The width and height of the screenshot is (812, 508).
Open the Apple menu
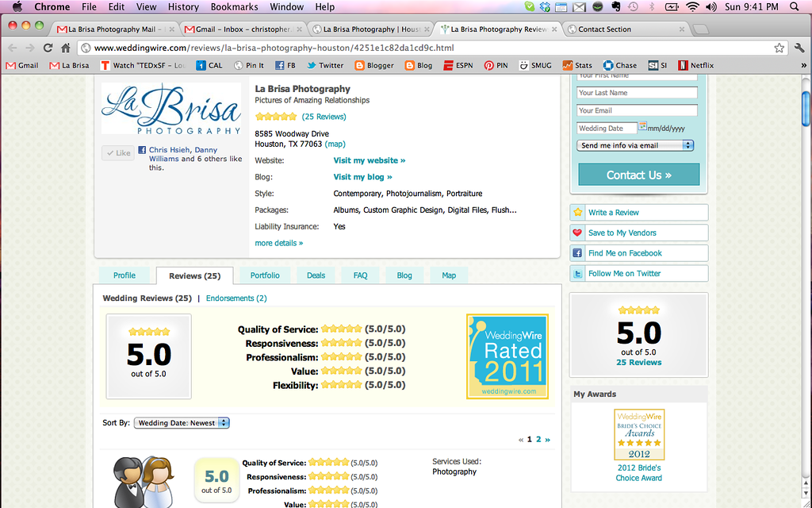coord(17,6)
